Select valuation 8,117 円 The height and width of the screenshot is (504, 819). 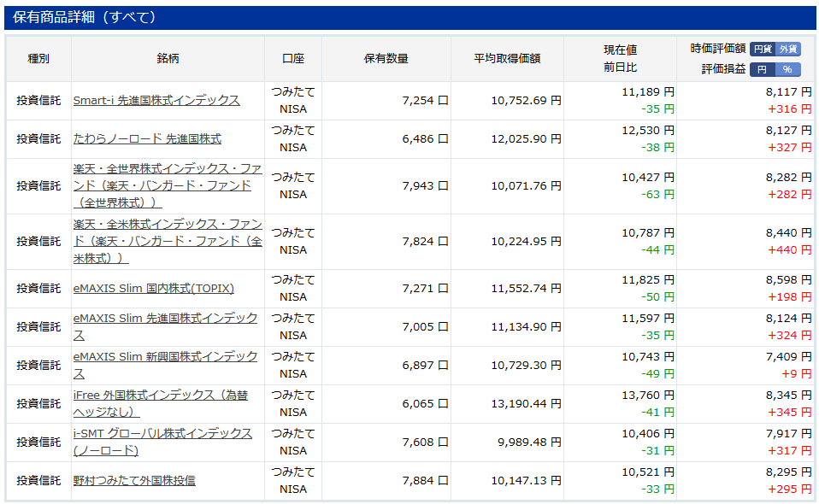(x=789, y=91)
